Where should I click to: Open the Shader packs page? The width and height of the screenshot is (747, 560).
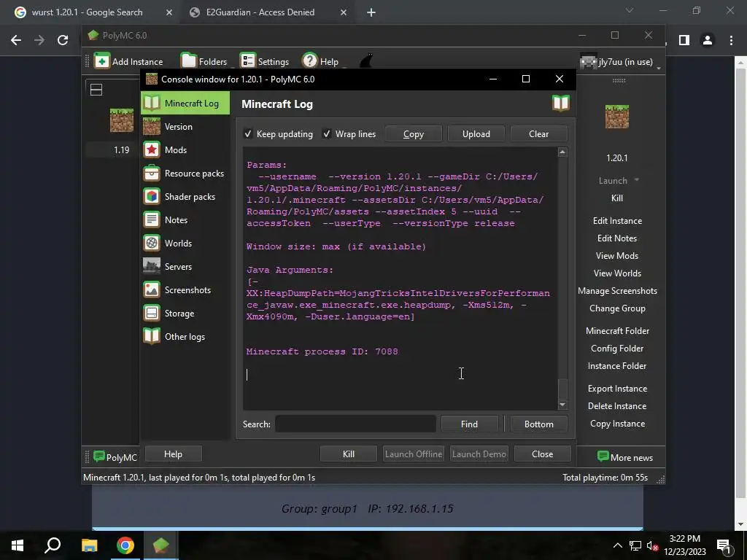185,197
